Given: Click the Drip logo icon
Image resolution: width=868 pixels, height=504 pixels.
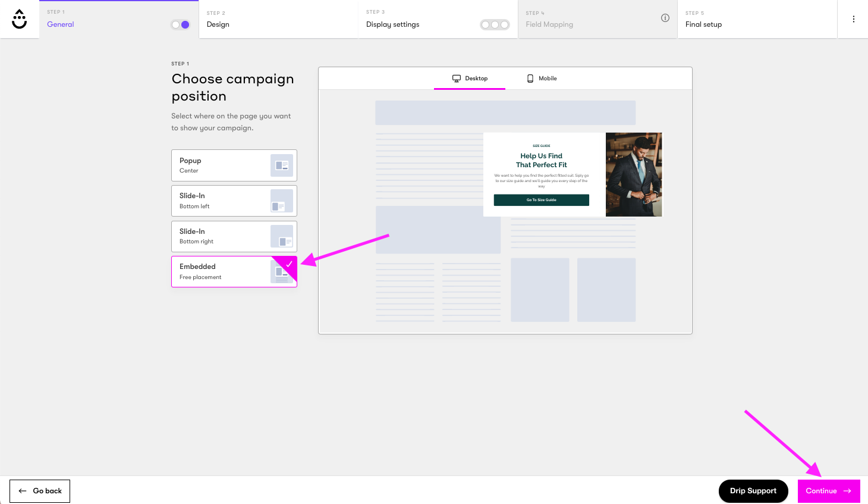Looking at the screenshot, I should coord(19,18).
